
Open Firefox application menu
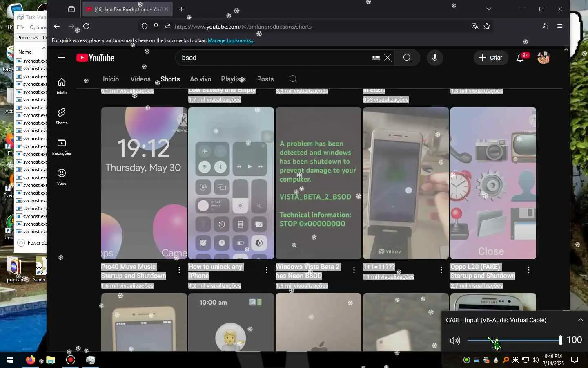point(560,26)
